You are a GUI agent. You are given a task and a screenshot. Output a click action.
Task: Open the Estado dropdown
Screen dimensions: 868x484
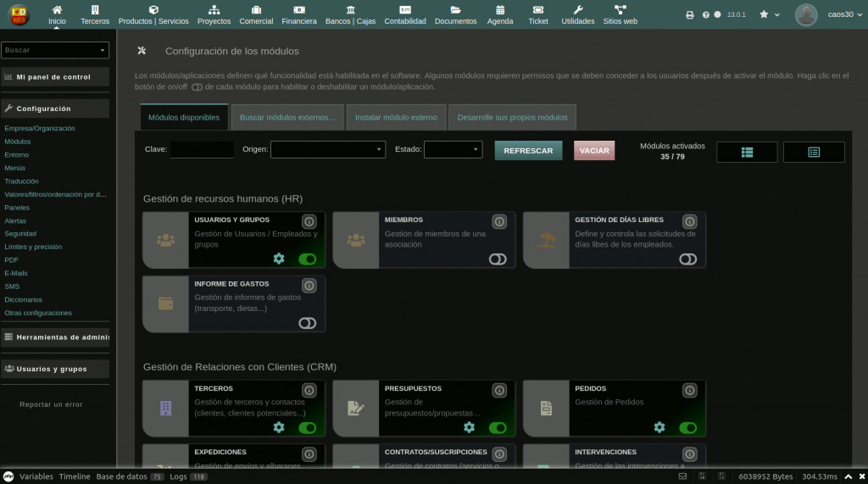(453, 150)
